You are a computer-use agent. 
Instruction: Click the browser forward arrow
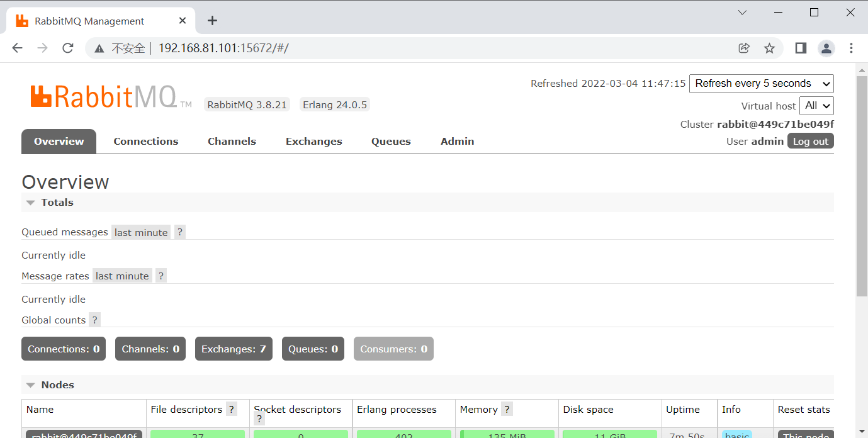click(x=42, y=48)
